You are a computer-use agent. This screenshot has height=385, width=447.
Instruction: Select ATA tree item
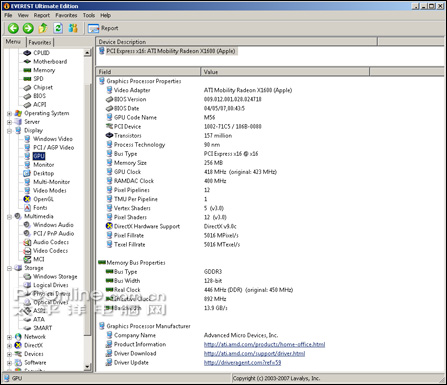click(39, 319)
